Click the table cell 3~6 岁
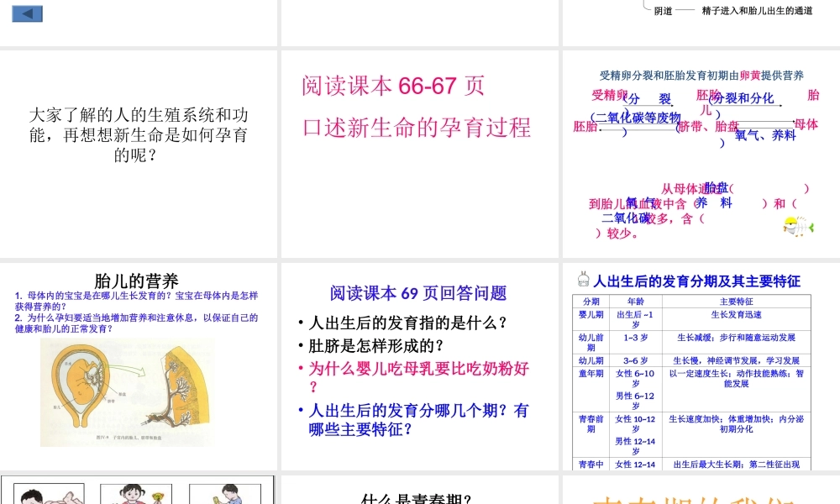The width and height of the screenshot is (840, 504). [635, 360]
